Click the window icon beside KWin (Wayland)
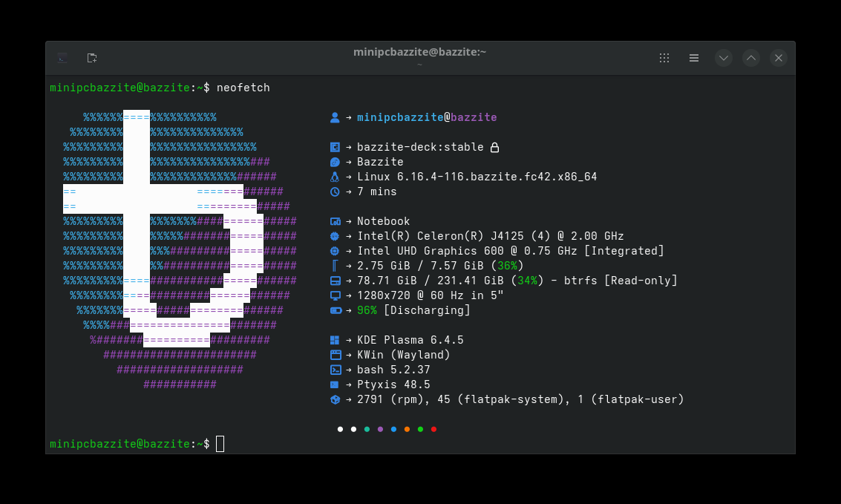The image size is (841, 504). (336, 355)
